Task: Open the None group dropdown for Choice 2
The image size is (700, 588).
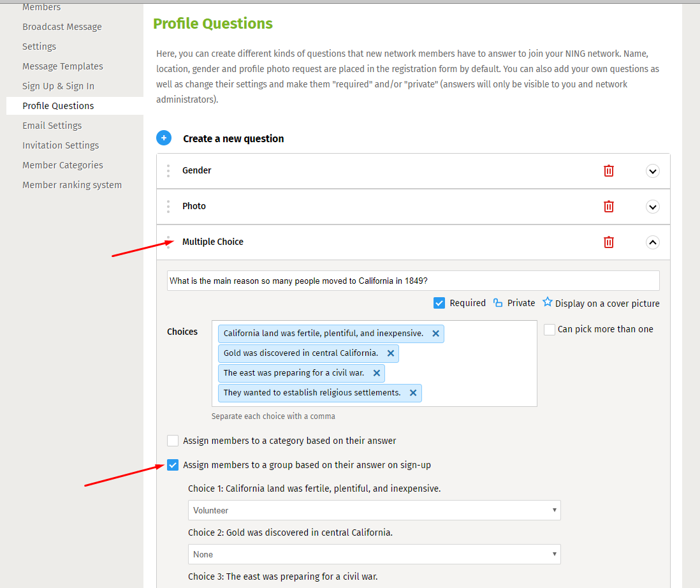Action: (374, 554)
